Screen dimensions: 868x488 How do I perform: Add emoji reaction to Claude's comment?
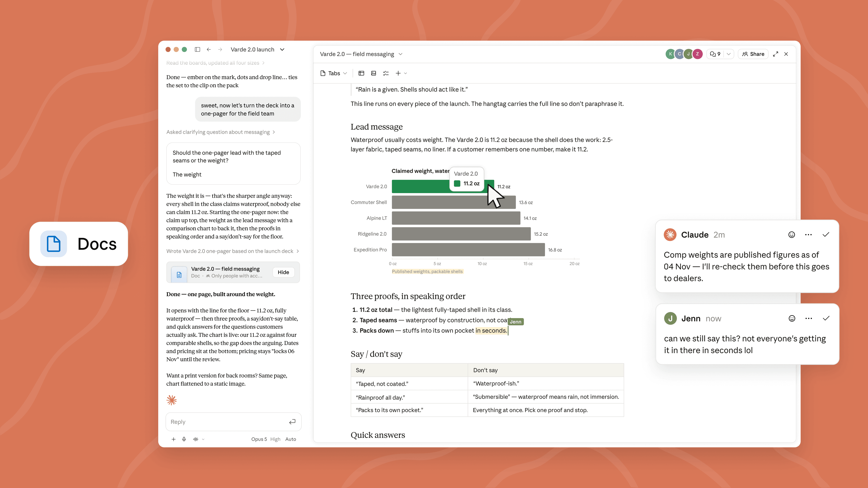[792, 235]
